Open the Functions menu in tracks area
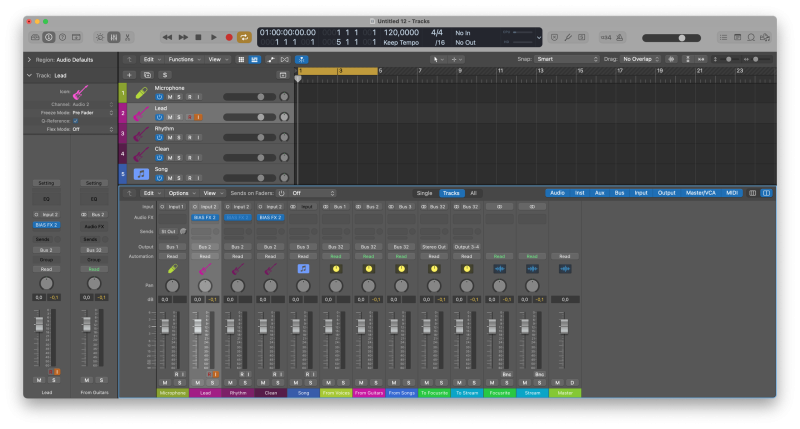The width and height of the screenshot is (800, 429). 184,59
